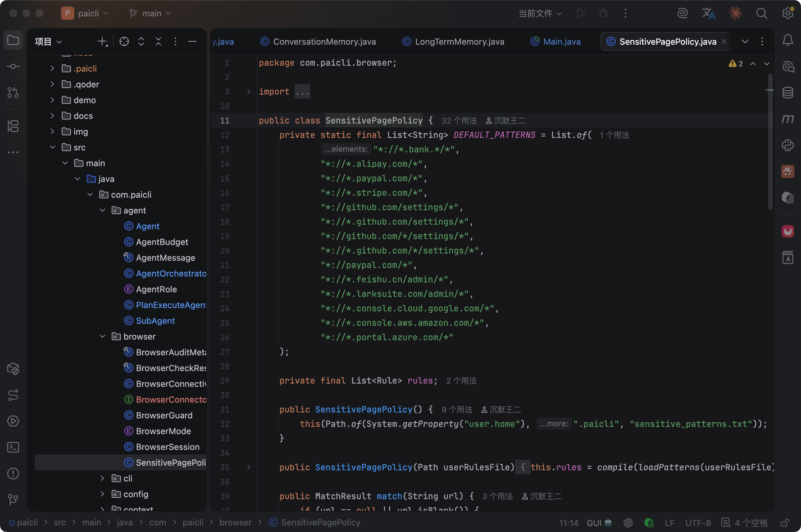Viewport: 801px width, 532px height.
Task: Open the paicli project dropdown
Action: click(x=85, y=13)
